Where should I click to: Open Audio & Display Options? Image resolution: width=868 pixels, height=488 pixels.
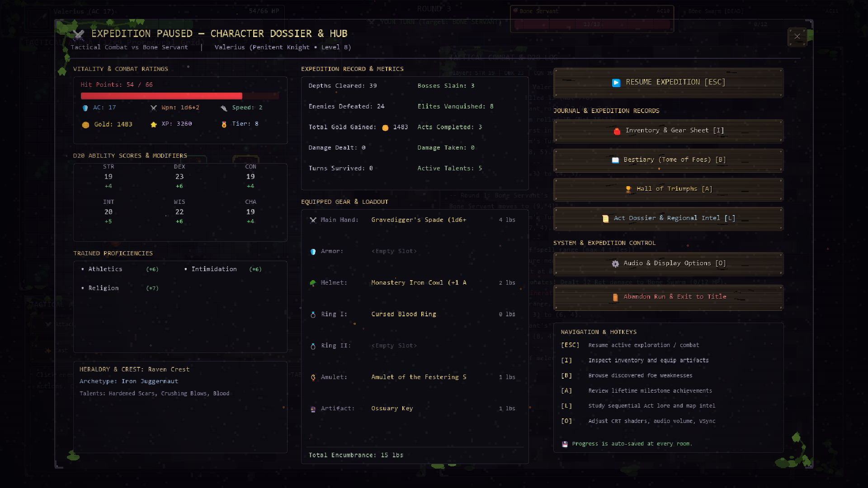[x=668, y=263]
